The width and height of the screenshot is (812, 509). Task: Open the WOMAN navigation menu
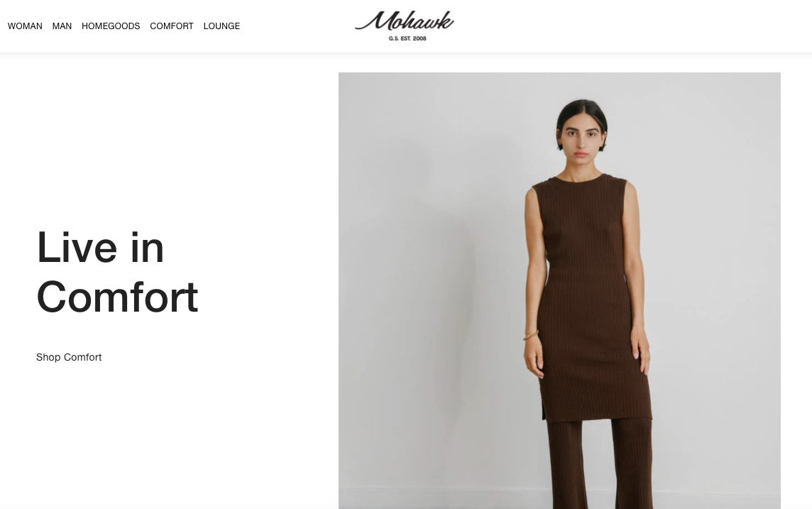coord(25,26)
